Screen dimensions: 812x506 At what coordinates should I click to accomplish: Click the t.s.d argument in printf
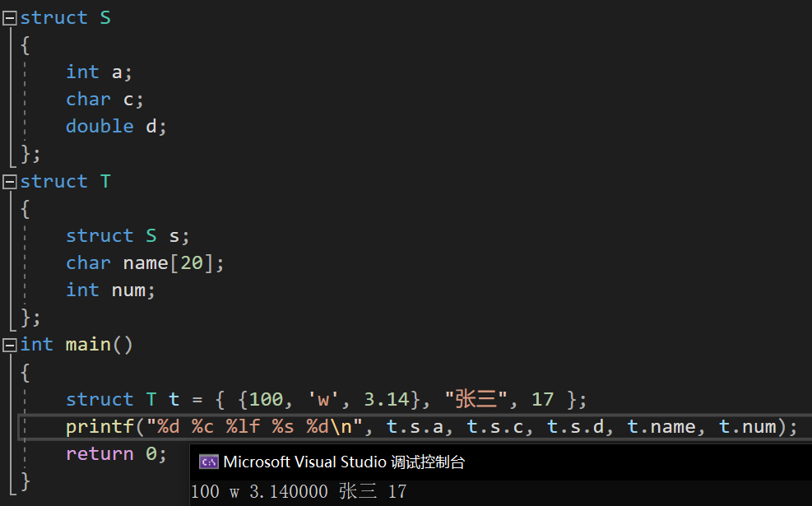point(575,427)
